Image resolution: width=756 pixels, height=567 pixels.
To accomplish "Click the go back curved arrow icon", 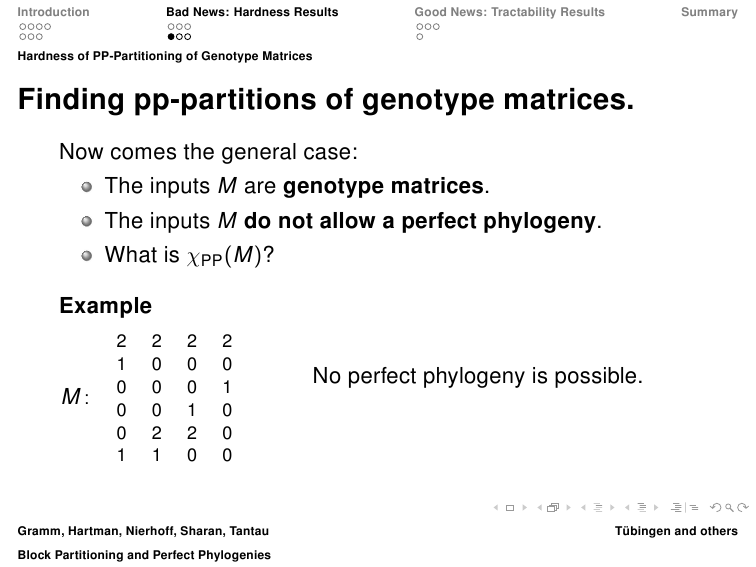I will (x=716, y=507).
